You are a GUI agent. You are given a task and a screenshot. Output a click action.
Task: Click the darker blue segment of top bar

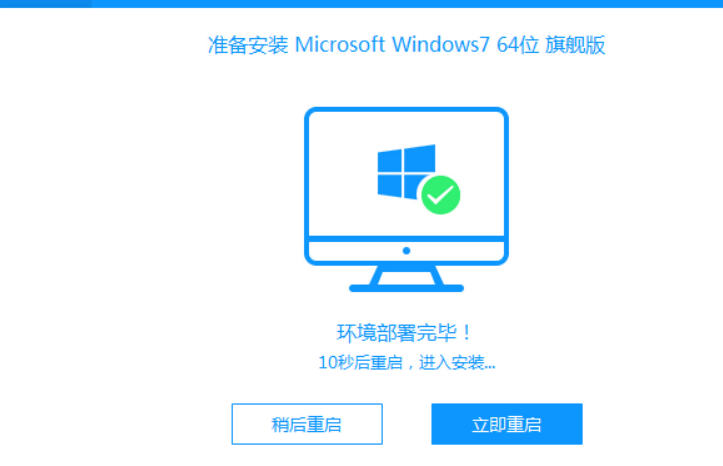(46, 4)
